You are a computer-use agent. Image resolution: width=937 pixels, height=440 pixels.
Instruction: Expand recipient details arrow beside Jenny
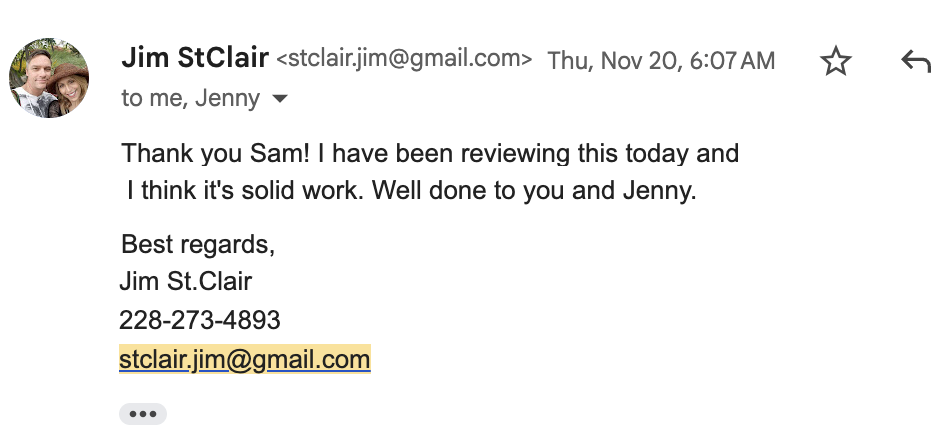[x=280, y=99]
